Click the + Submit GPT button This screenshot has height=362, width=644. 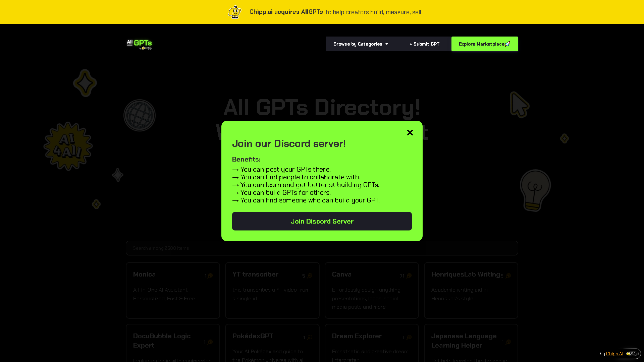point(424,44)
